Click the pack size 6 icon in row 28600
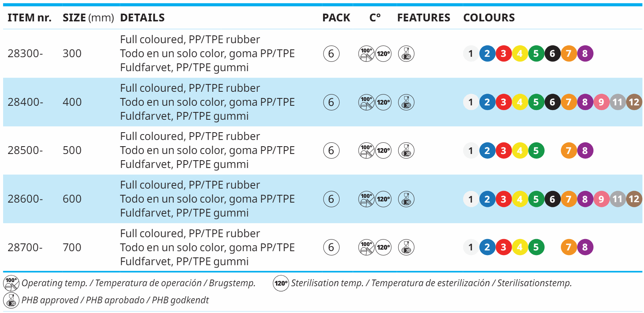Viewport: 644px width, 313px height. coord(331,199)
